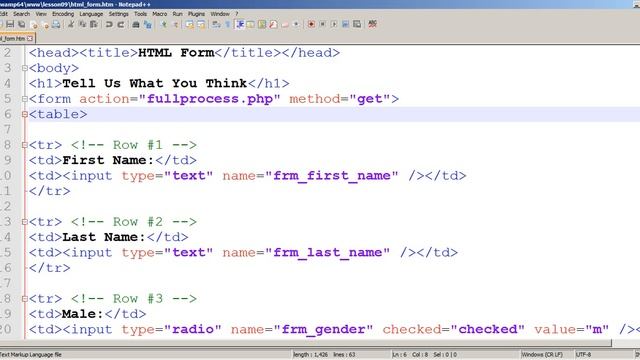
Task: Click the Save Recorded Macro icon
Action: pos(357,24)
